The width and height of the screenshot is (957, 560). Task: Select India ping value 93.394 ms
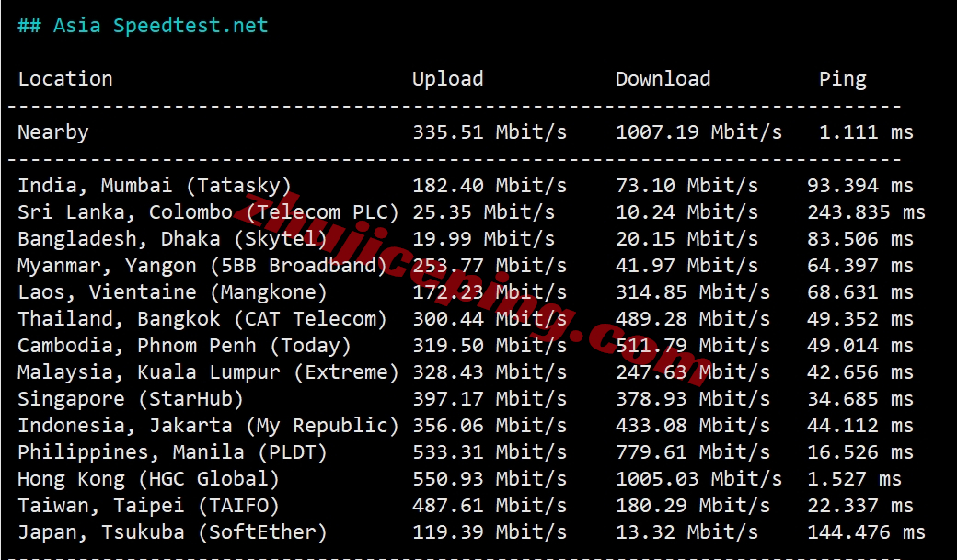click(x=860, y=186)
